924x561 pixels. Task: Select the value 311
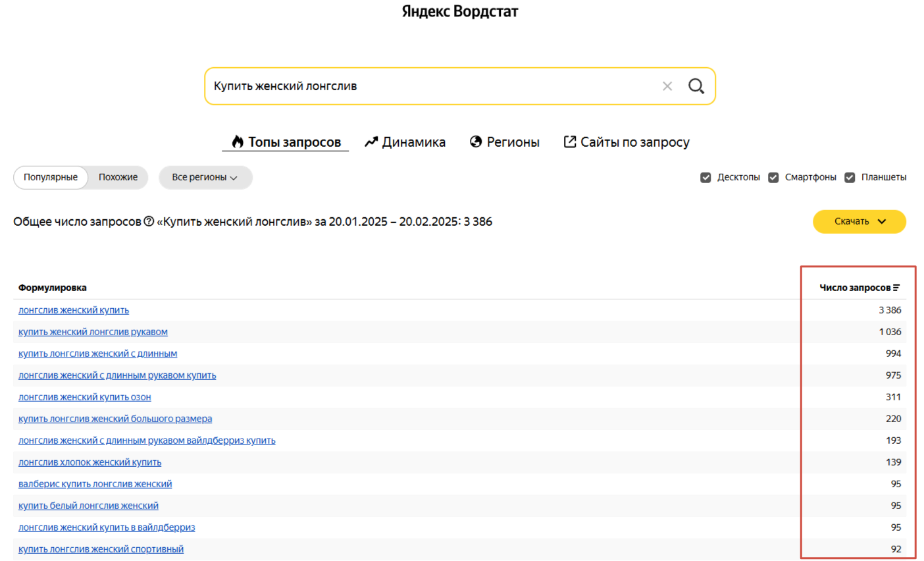coord(893,397)
